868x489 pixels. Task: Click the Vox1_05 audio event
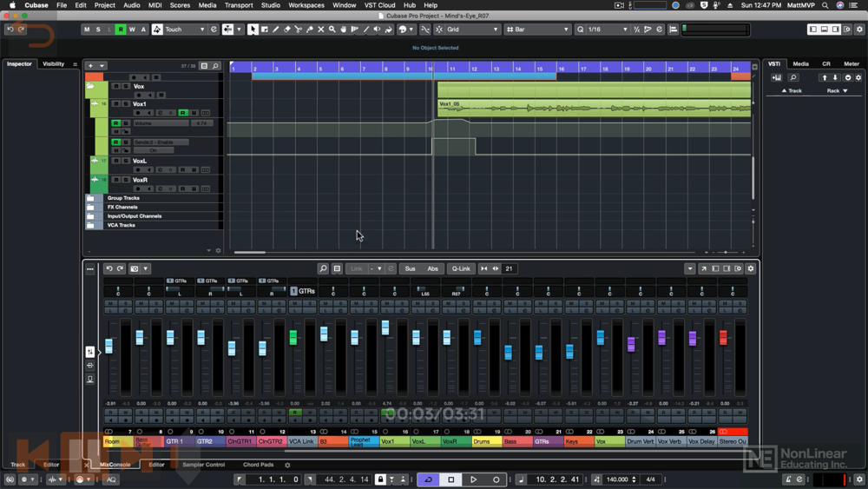click(594, 108)
